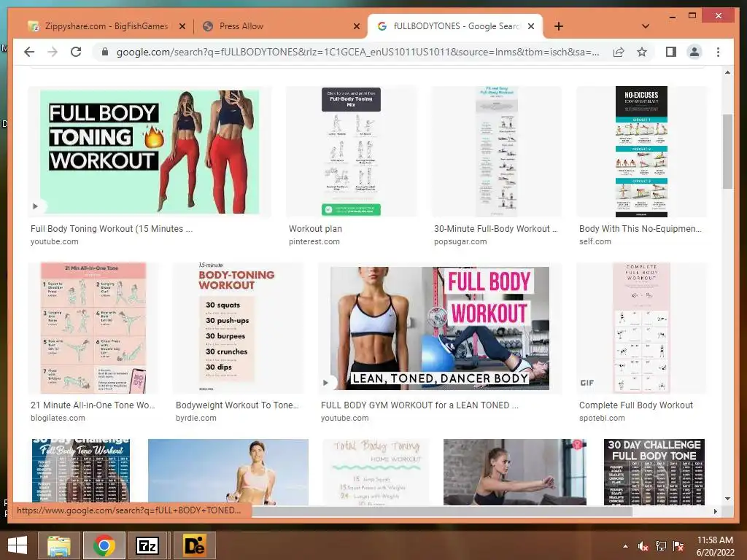Share this page using the share icon
The image size is (747, 560).
pyautogui.click(x=619, y=52)
